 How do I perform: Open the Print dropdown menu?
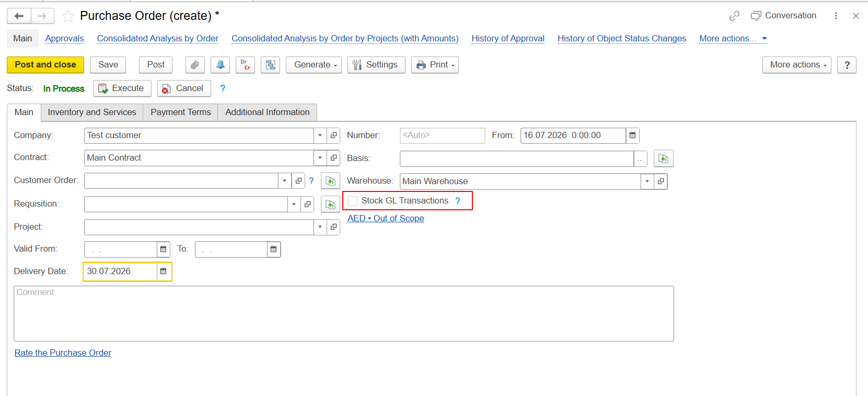435,65
